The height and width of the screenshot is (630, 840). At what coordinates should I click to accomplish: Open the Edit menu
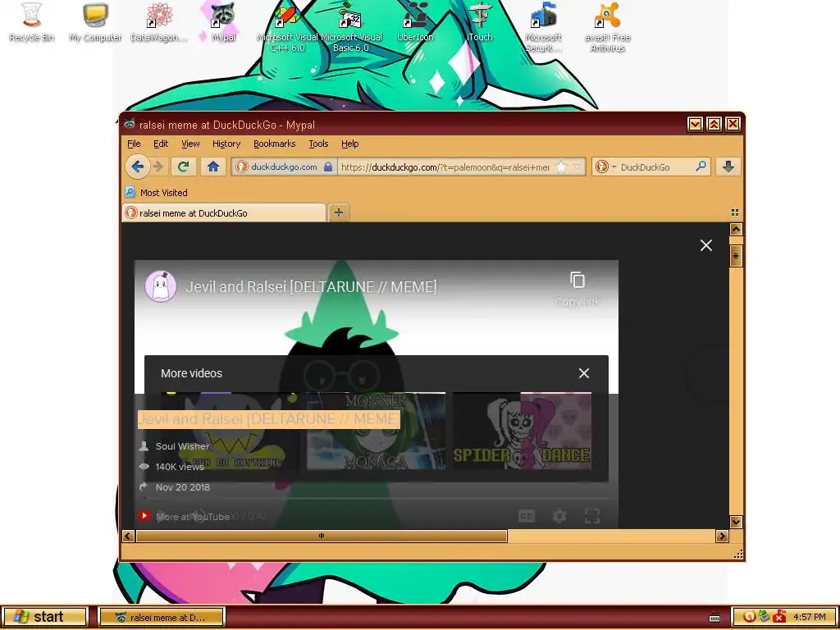coord(161,144)
